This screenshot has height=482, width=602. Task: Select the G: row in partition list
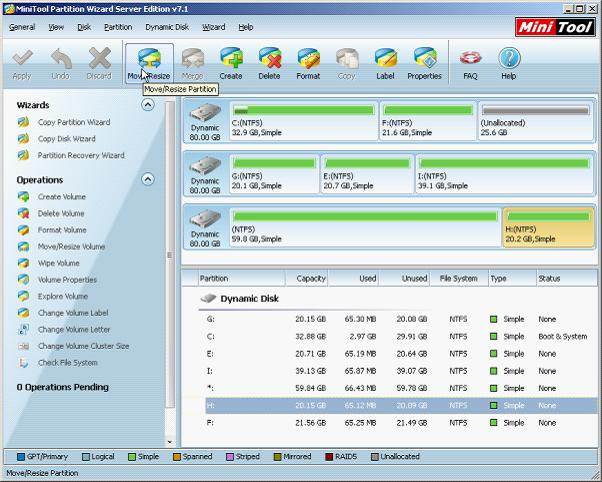click(x=401, y=319)
